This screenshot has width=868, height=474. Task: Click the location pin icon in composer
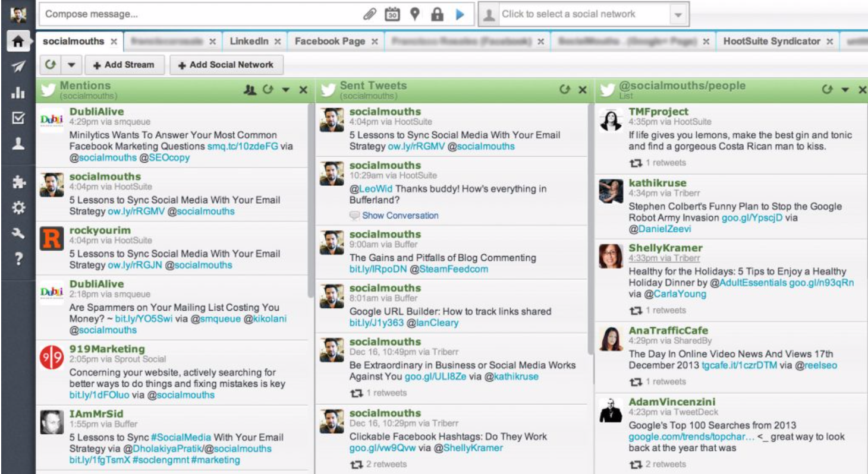pos(415,14)
